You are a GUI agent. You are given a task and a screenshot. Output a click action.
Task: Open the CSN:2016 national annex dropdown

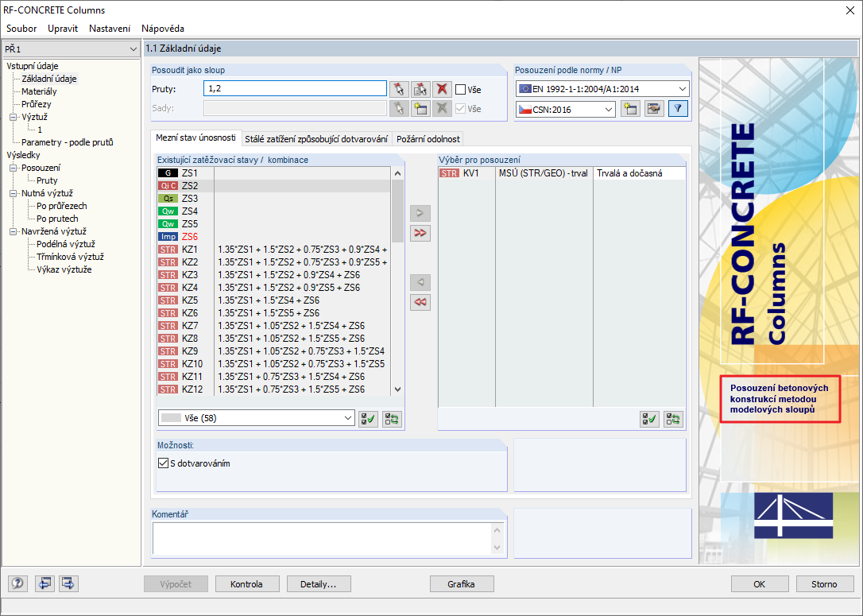click(566, 109)
